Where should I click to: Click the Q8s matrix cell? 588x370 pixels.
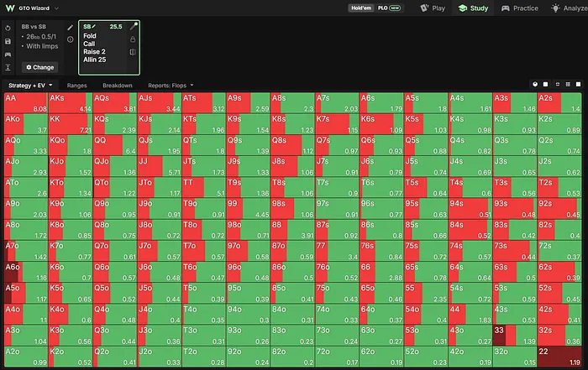(292, 145)
